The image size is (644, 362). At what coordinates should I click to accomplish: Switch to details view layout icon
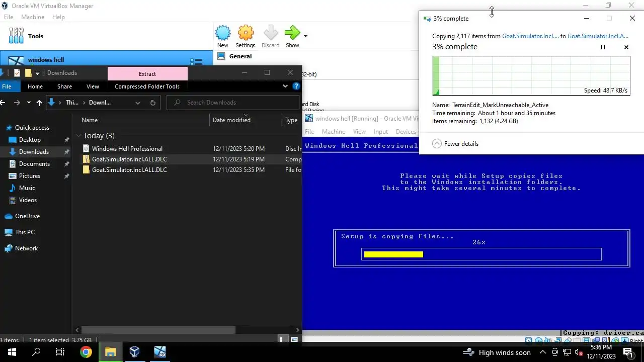(281, 340)
